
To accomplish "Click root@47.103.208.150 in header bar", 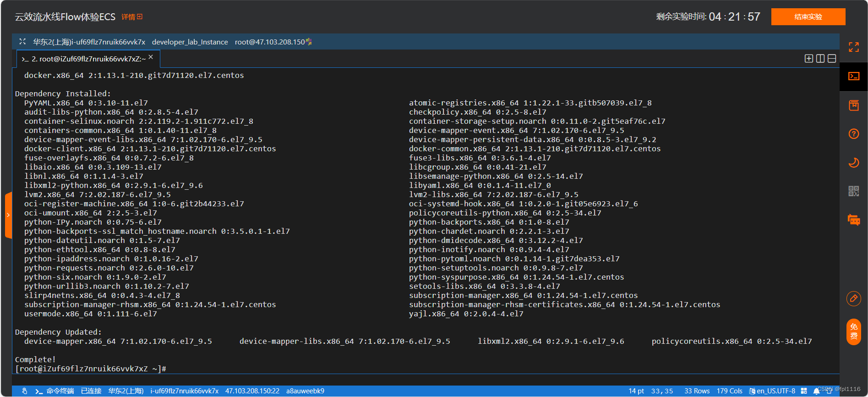I will [x=270, y=42].
